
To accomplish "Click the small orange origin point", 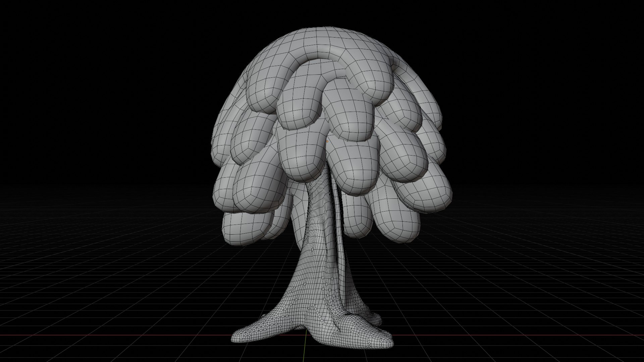I will click(327, 141).
